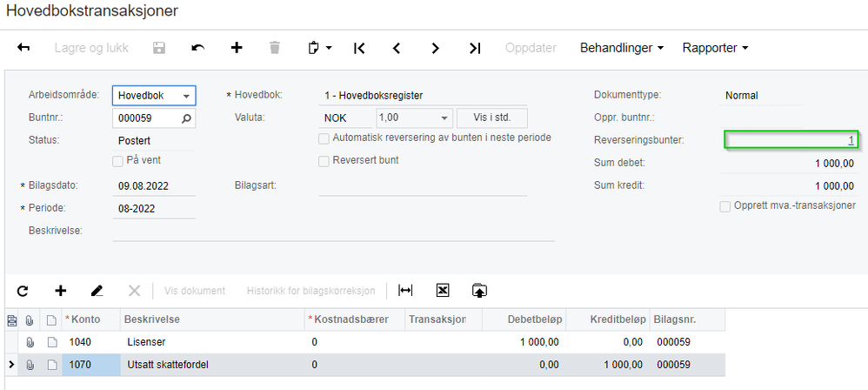This screenshot has width=868, height=390.
Task: Click the Beskrivelse input field
Action: (x=333, y=232)
